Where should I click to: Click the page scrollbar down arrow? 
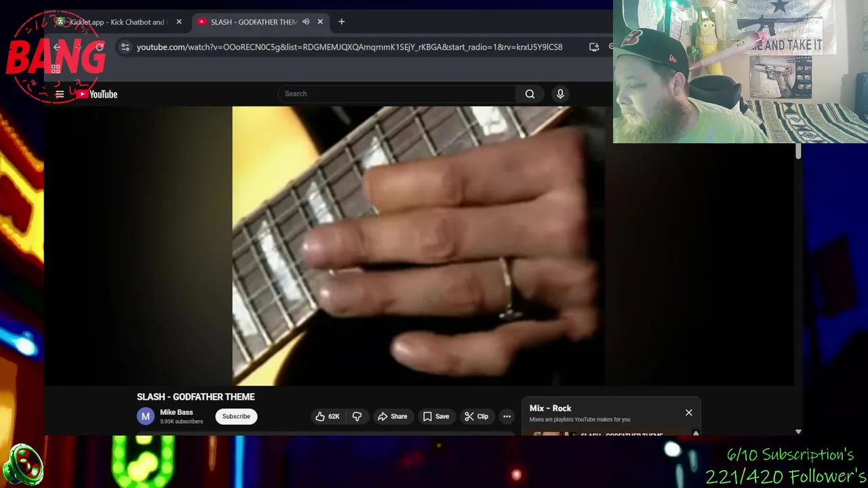tap(798, 432)
